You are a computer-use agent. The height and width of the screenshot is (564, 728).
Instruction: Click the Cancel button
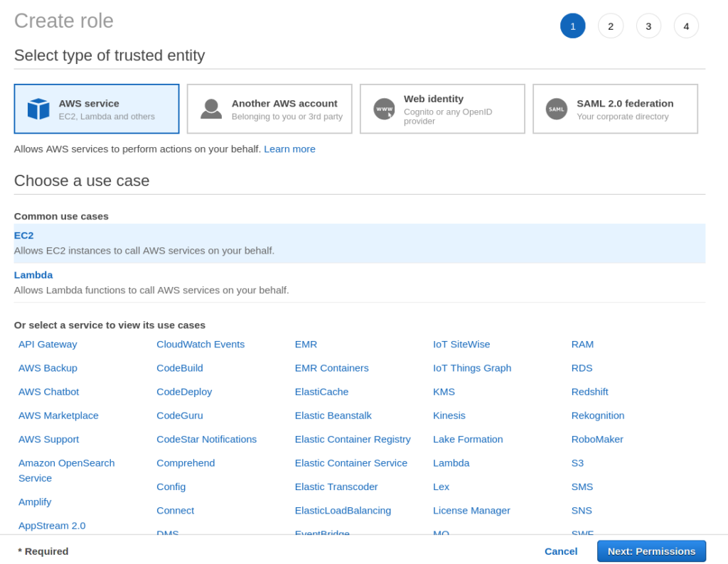tap(561, 551)
